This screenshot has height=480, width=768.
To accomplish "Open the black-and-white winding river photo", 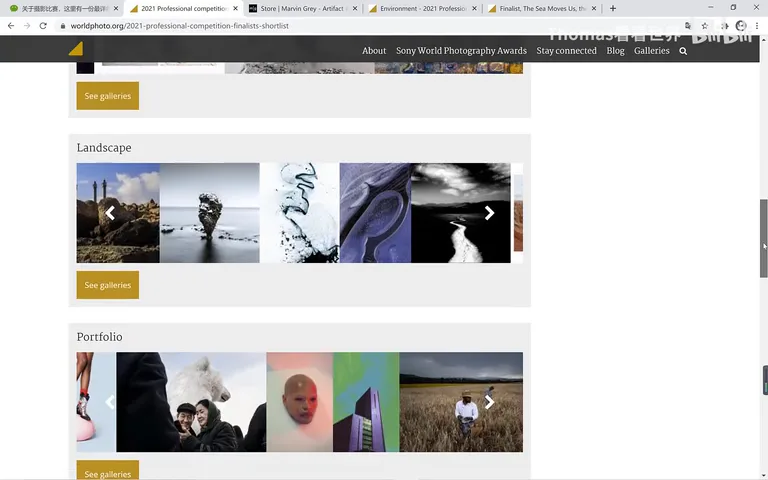I will point(461,213).
